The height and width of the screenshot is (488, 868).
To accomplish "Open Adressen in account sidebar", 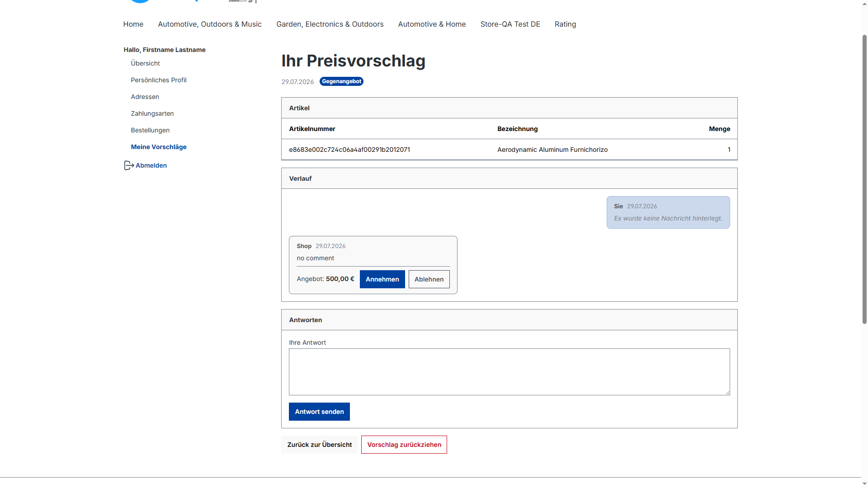I will [x=145, y=97].
